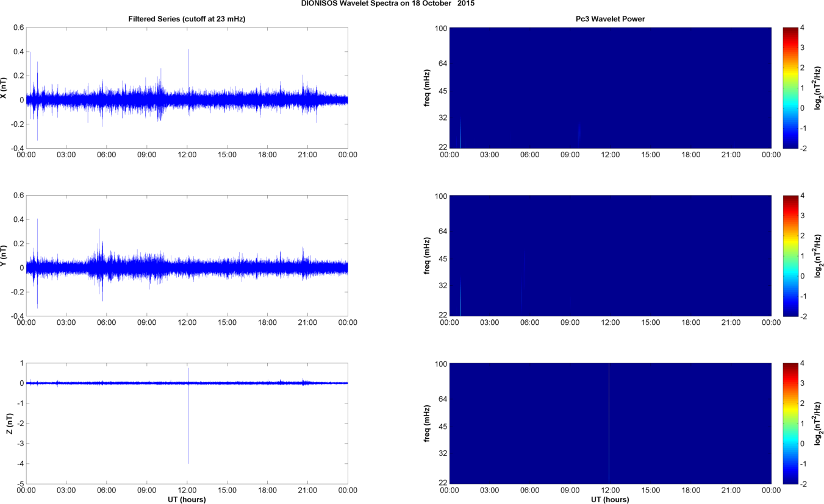The image size is (824, 504).
Task: Click the middle colorbar's log2(nT²/Hz) label
Action: (819, 256)
